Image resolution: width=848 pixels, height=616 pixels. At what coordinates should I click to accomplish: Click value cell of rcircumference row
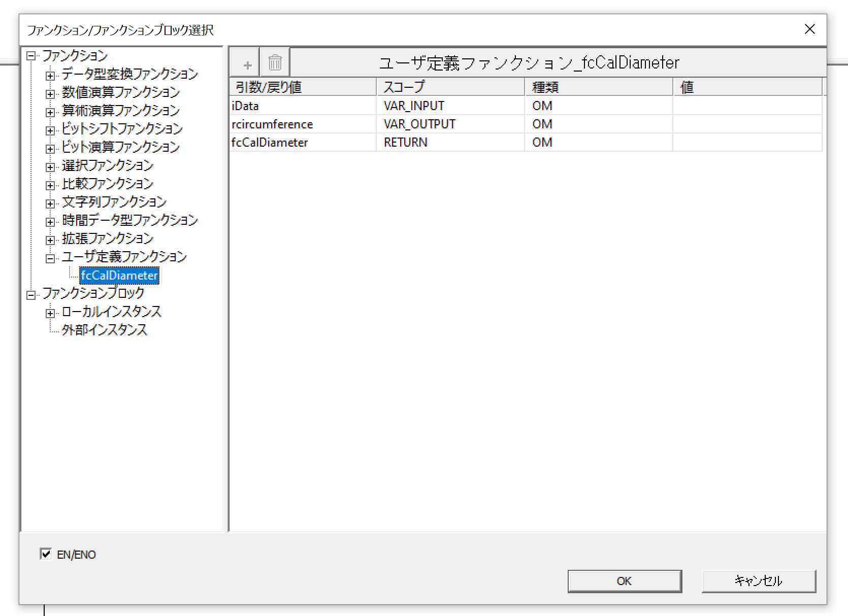746,124
